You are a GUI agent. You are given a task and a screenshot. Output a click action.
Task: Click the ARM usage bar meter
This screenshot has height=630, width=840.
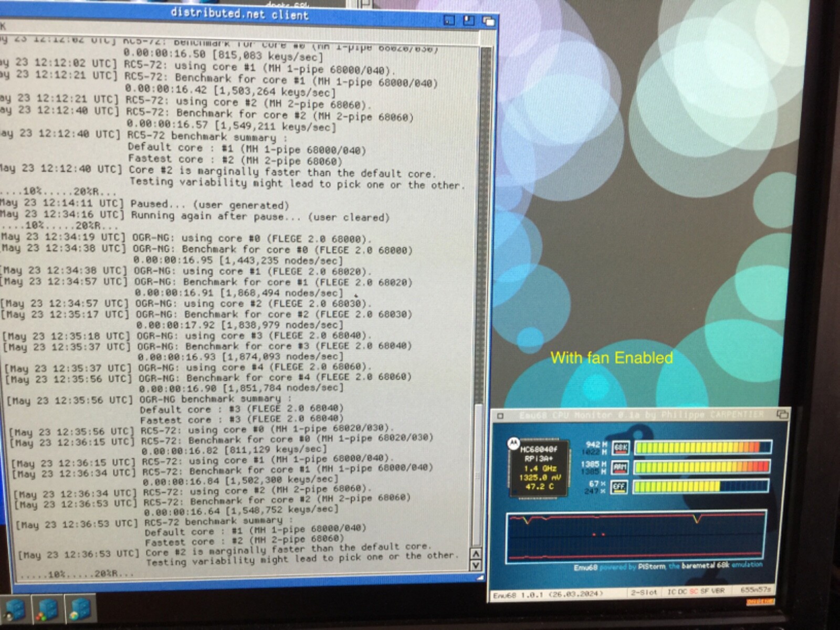click(702, 467)
